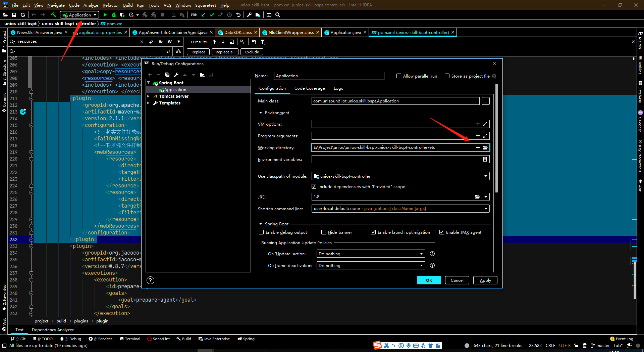Go to next search occurrence

coord(223,42)
